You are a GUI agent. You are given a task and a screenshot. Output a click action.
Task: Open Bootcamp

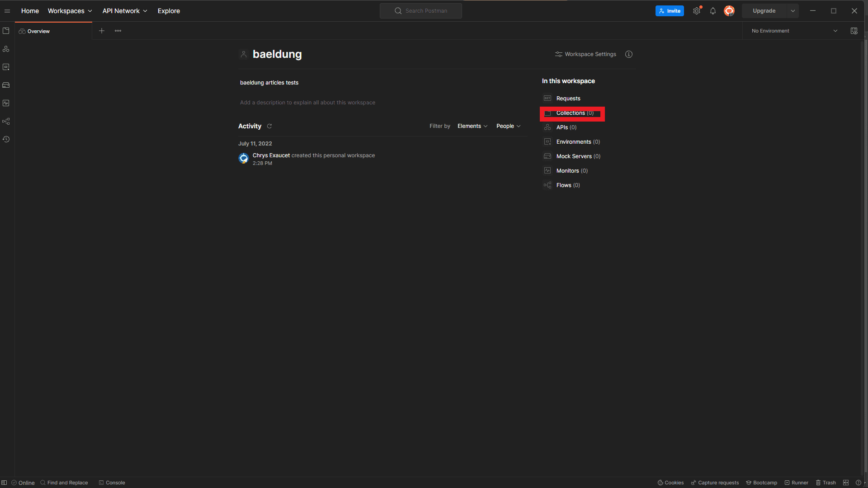point(761,483)
